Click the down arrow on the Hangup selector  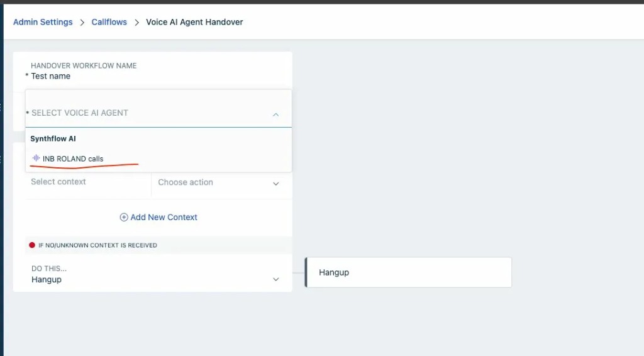(x=275, y=279)
